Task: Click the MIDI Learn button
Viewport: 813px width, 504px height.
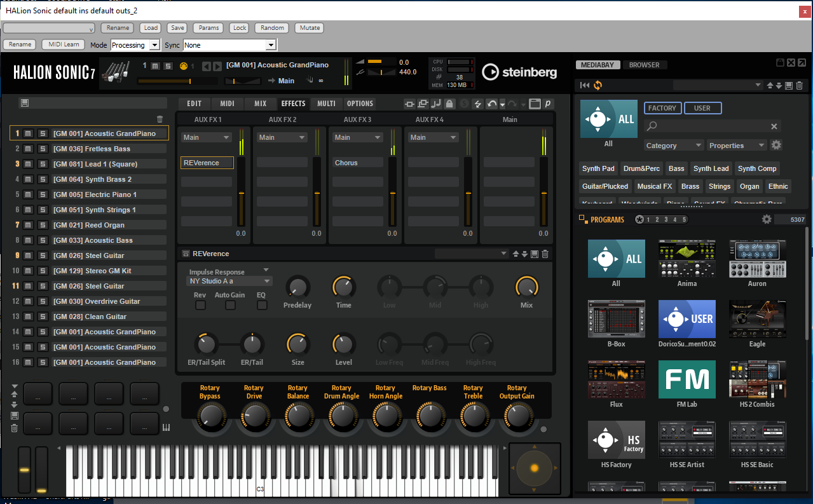Action: (x=64, y=44)
